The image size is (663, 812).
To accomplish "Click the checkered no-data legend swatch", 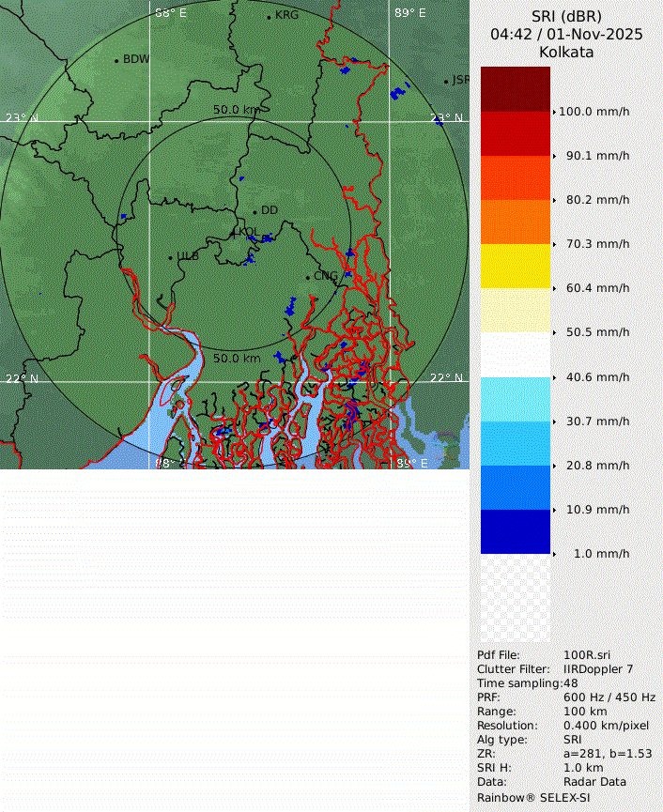I will 515,598.
